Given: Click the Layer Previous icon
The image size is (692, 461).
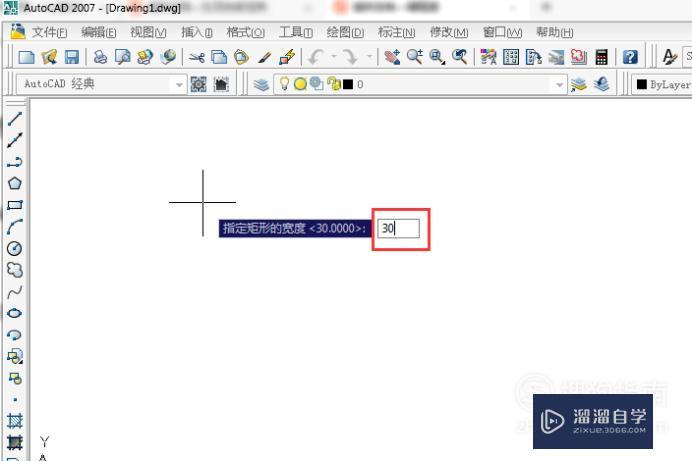Looking at the screenshot, I should click(601, 84).
